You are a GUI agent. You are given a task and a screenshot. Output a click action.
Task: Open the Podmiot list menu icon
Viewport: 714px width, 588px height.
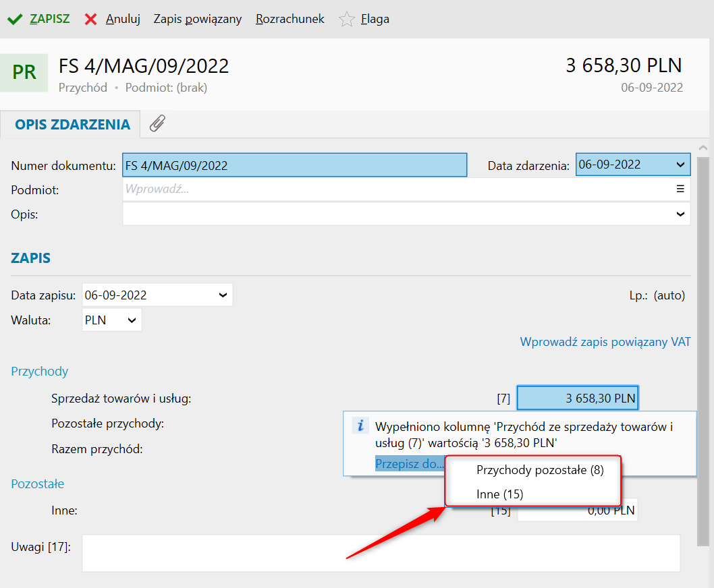(x=680, y=189)
